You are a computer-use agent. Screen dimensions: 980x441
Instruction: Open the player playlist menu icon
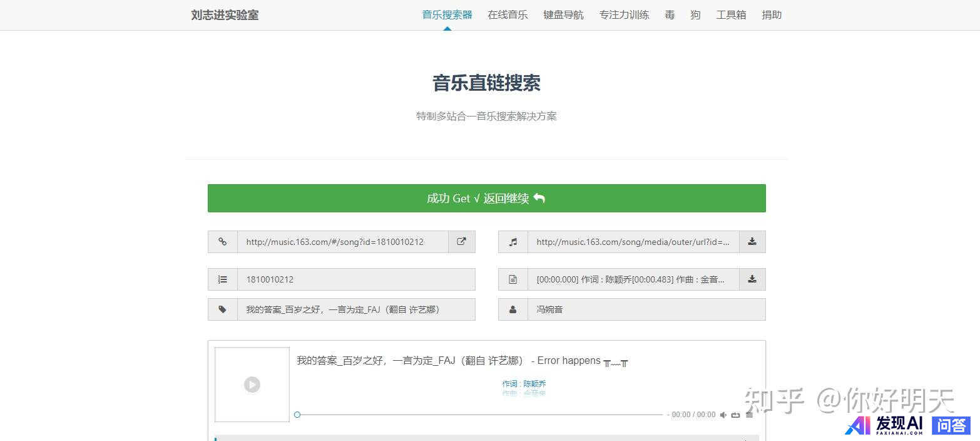coord(749,415)
